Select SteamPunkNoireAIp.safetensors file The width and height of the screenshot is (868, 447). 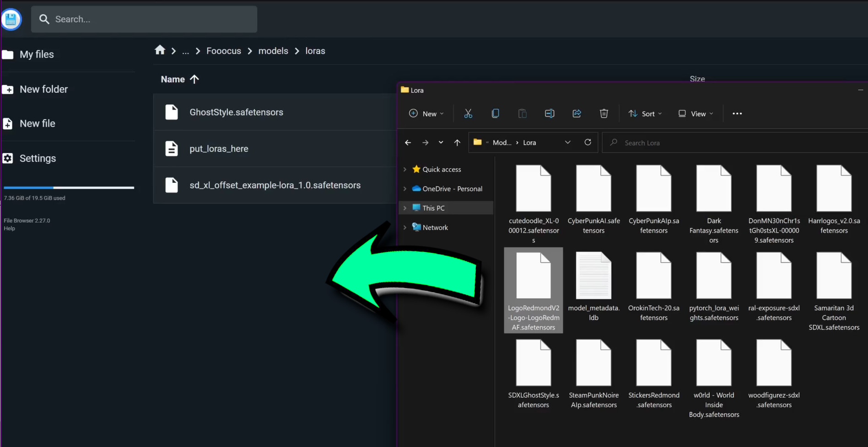tap(594, 374)
